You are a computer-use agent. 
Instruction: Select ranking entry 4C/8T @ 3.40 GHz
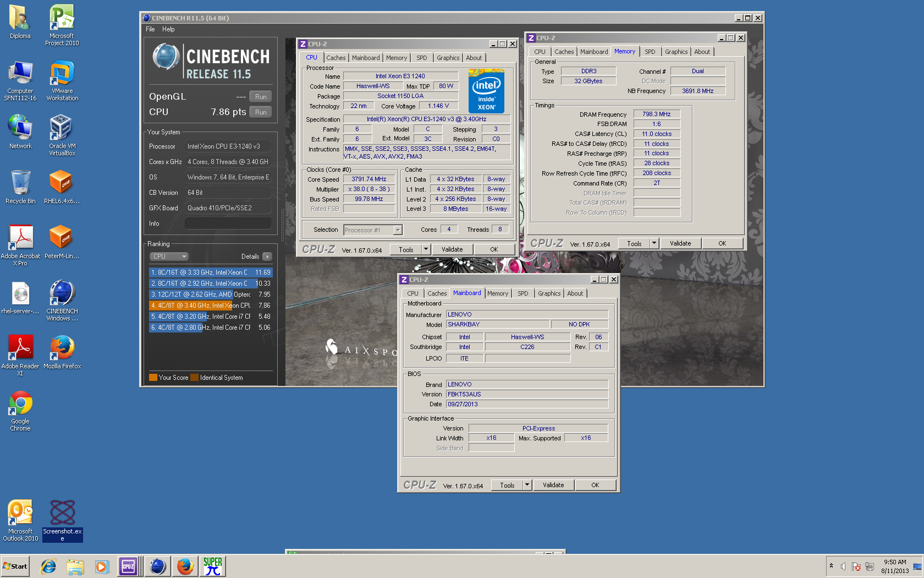point(211,306)
